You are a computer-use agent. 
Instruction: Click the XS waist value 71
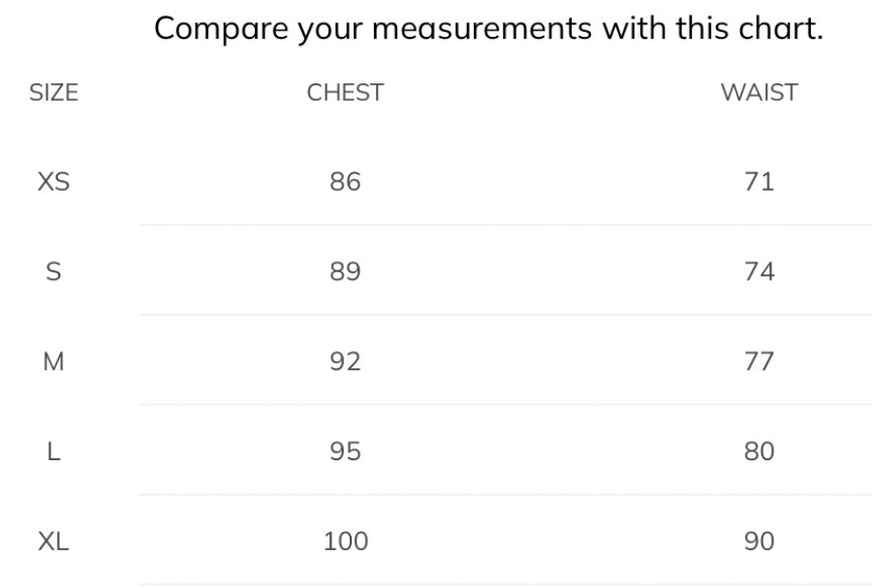click(759, 182)
